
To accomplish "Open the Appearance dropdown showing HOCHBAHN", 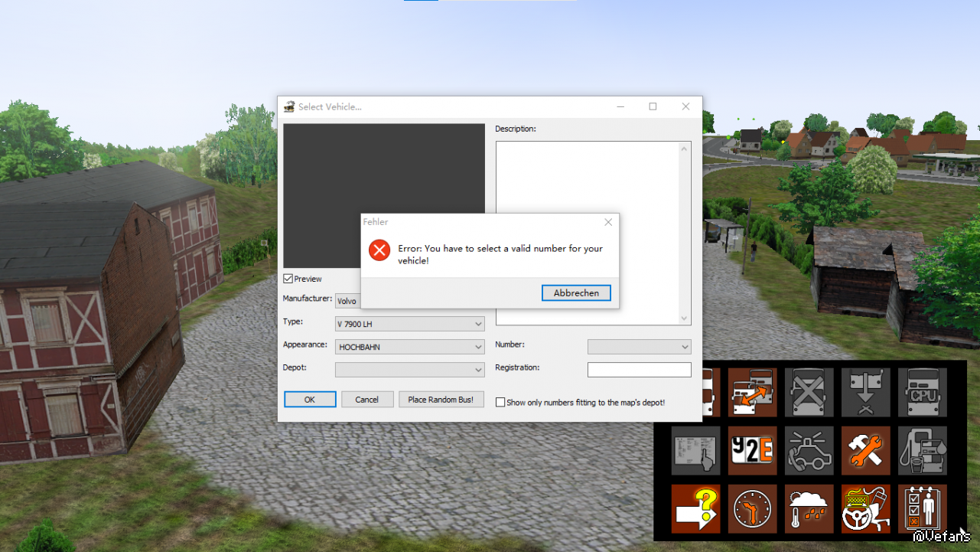I will click(410, 347).
